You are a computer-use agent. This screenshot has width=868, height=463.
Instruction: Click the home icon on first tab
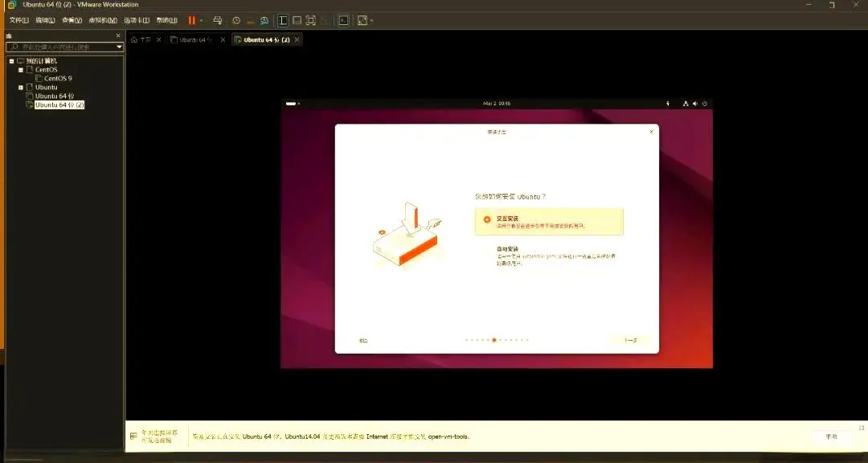pos(134,40)
